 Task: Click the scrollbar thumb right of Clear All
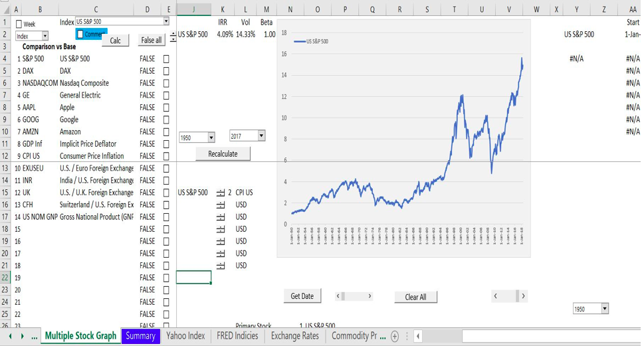point(518,296)
